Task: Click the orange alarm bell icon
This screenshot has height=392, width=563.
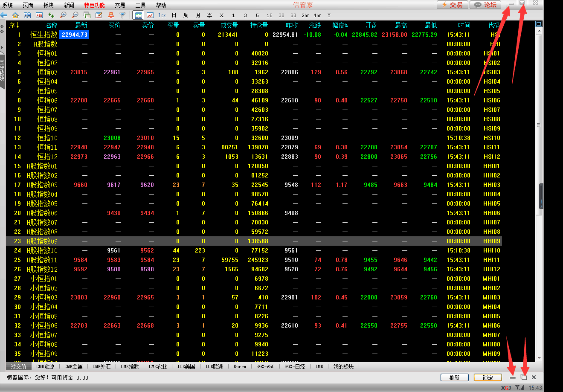Action: 111,15
